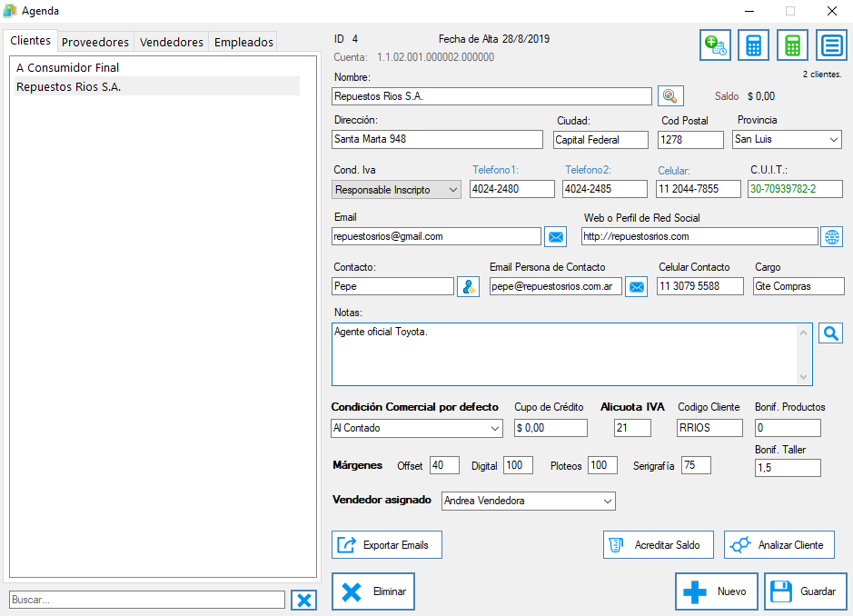Open the green calculator icon button
This screenshot has height=616, width=853.
pos(793,45)
